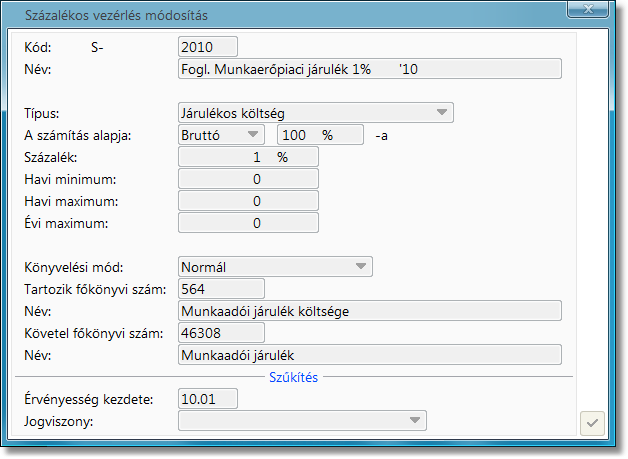Screen dimensions: 628x459
Task: Click the Követel főkönyvi szám field 46308
Action: (221, 333)
